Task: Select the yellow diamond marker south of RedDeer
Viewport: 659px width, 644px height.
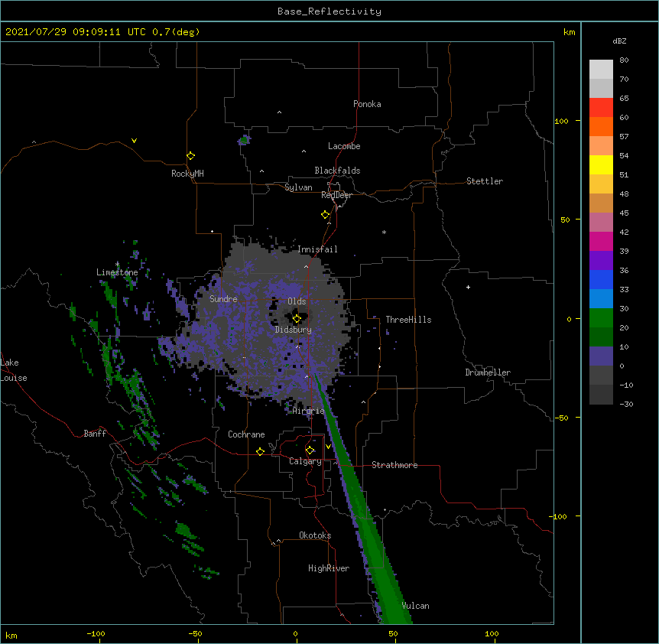Action: pos(325,215)
